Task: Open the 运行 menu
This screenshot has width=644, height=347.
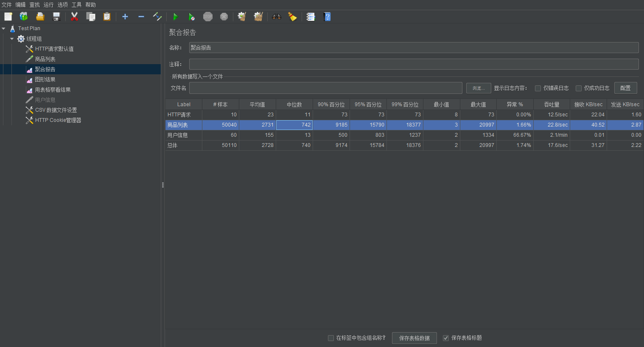Action: 48,5
